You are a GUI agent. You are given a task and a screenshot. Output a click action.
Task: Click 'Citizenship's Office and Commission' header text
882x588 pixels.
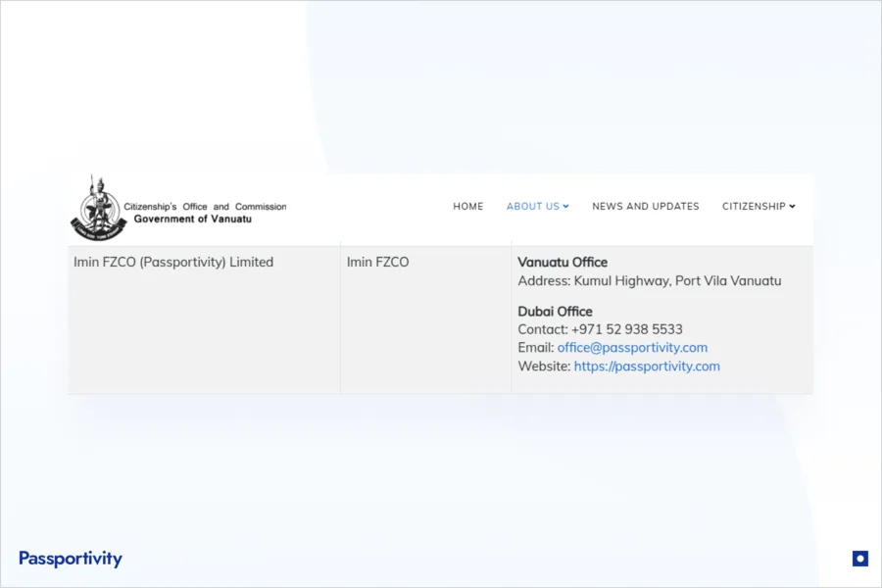point(205,207)
